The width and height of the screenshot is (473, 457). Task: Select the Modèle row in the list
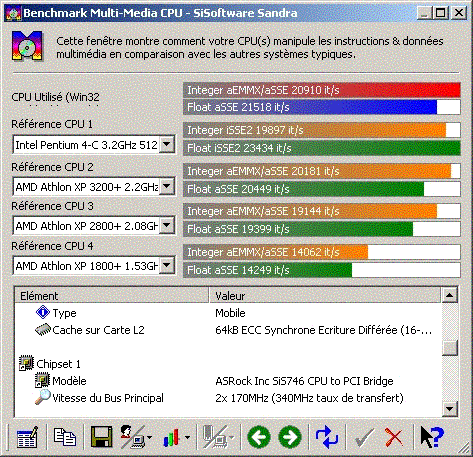point(228,381)
